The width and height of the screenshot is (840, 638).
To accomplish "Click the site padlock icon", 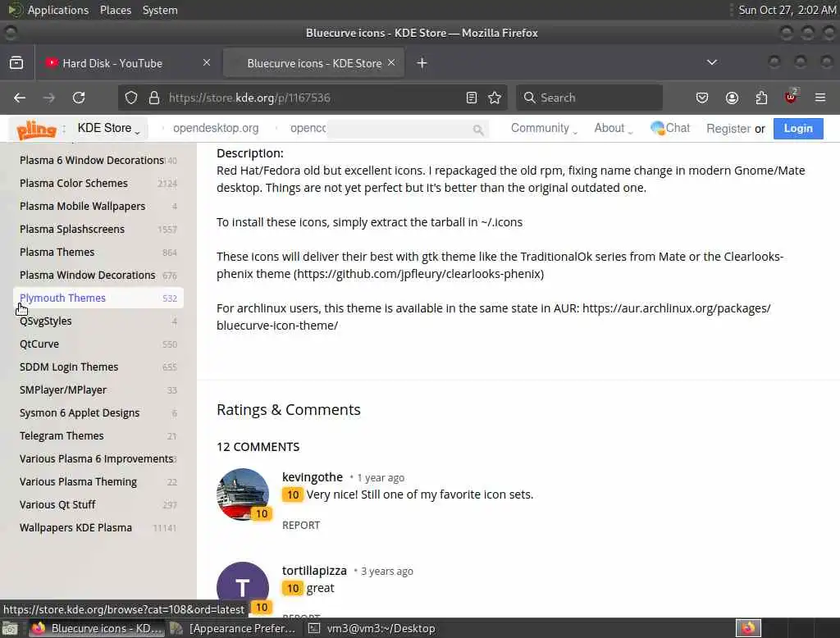I will (x=154, y=98).
